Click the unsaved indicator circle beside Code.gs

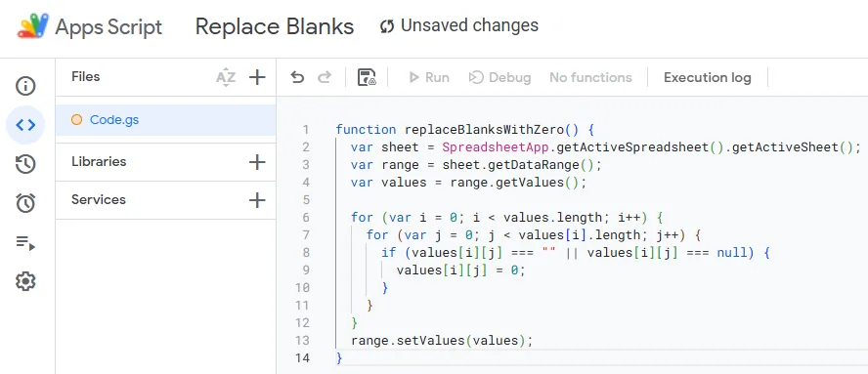click(76, 119)
